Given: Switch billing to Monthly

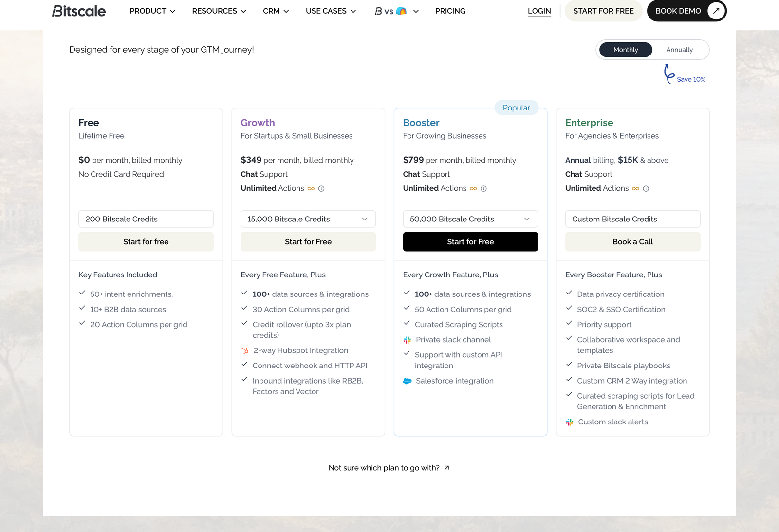Looking at the screenshot, I should click(626, 50).
